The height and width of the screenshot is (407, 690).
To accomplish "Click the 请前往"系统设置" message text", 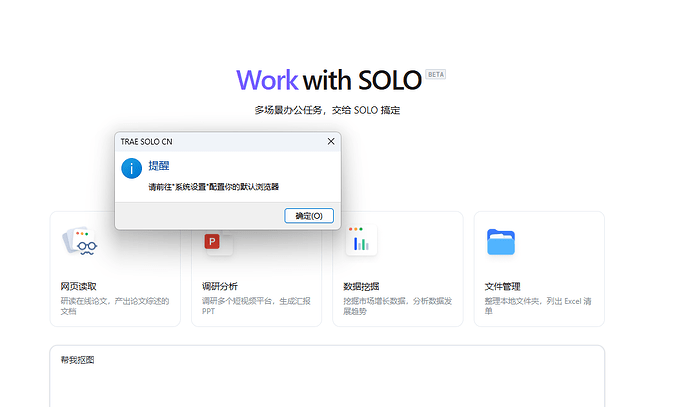I will (x=213, y=187).
